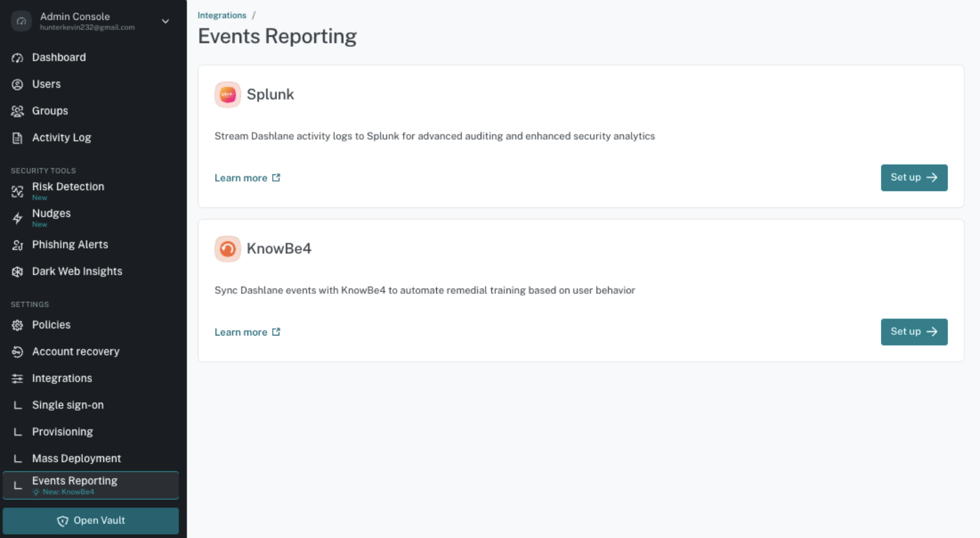Click the Integrations sliders icon
980x538 pixels.
pos(17,379)
